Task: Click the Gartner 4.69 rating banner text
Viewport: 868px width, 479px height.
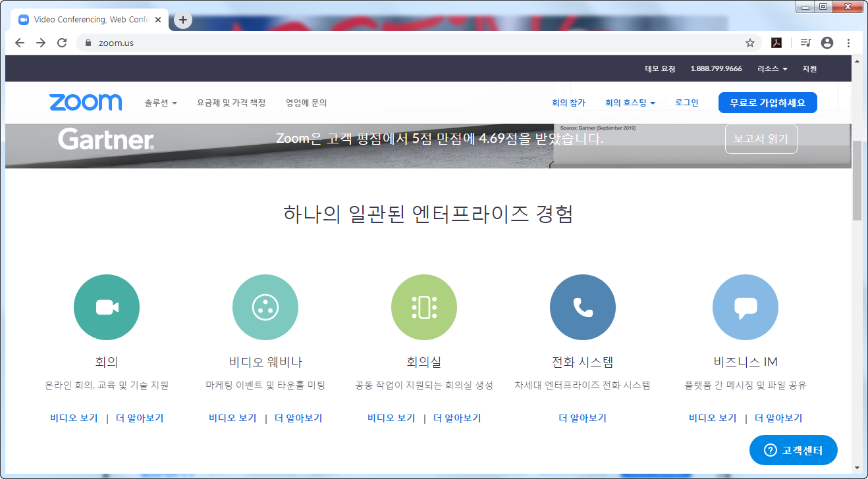Action: coord(440,139)
